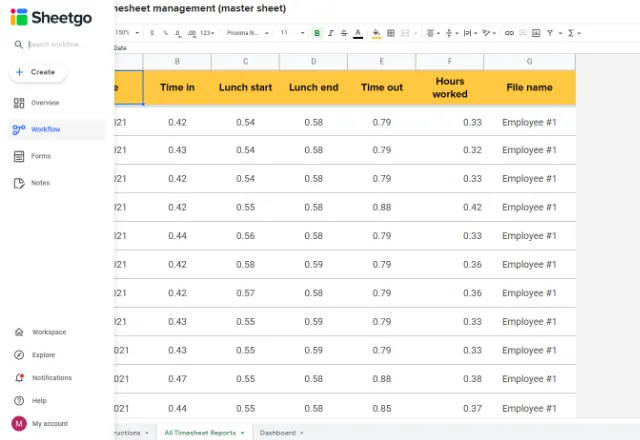Toggle strikethrough formatting in toolbar
Screen dimensions: 640x440
point(344,33)
